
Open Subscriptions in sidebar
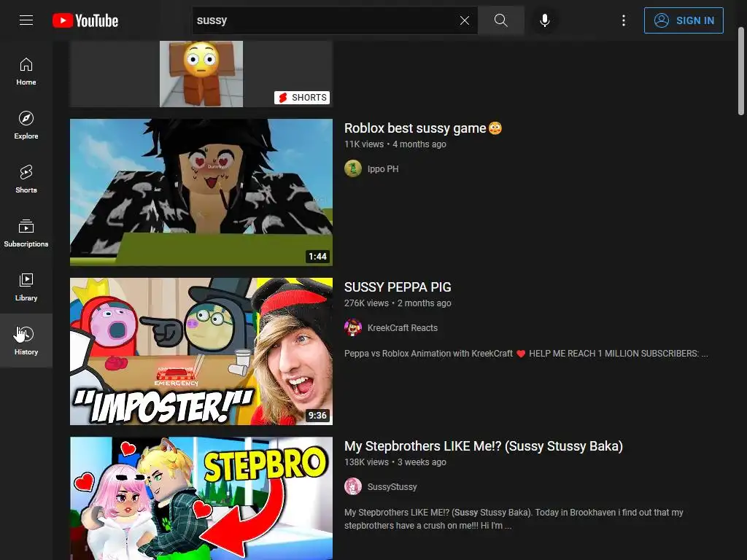26,233
